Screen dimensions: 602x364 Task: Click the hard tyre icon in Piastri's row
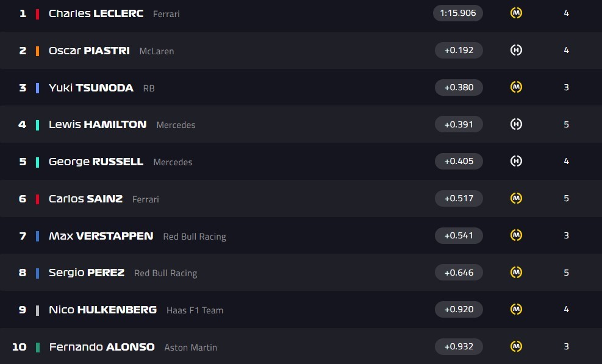point(516,50)
